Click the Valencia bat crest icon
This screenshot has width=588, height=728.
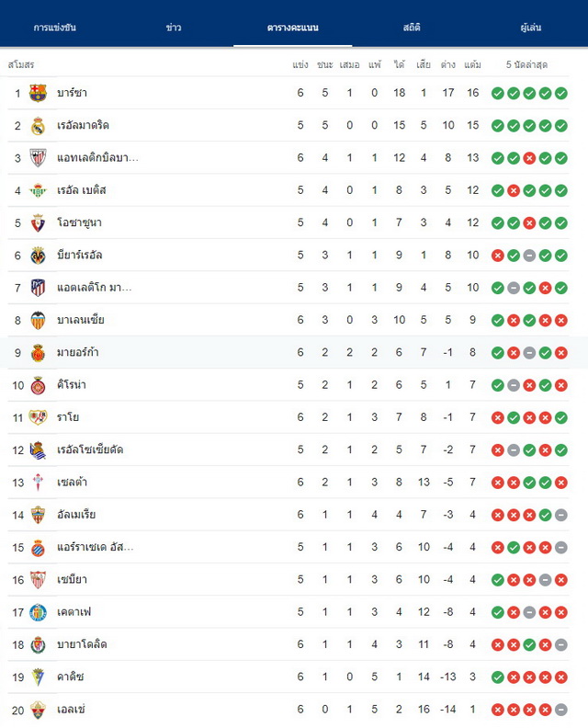pyautogui.click(x=38, y=320)
